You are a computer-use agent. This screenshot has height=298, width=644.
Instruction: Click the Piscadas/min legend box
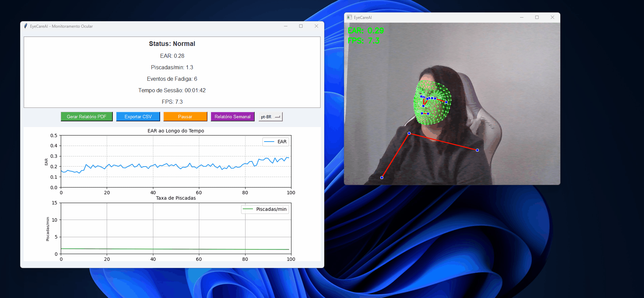tap(265, 209)
